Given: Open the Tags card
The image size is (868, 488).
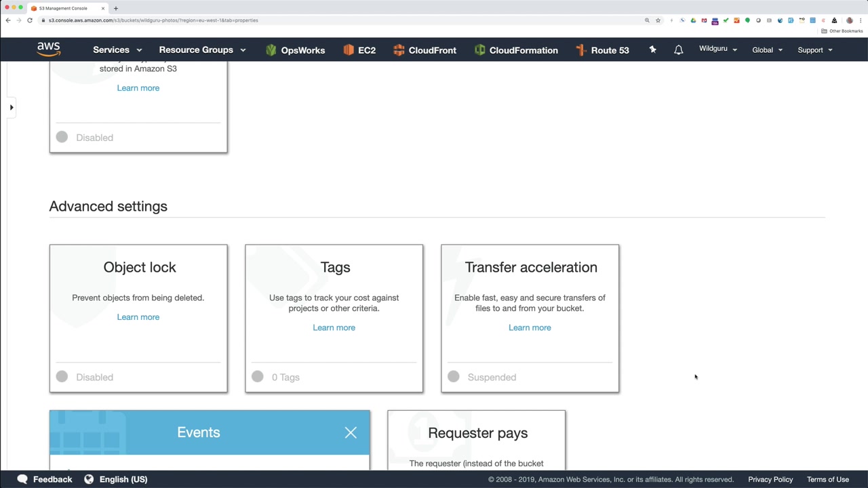Looking at the screenshot, I should [x=334, y=319].
